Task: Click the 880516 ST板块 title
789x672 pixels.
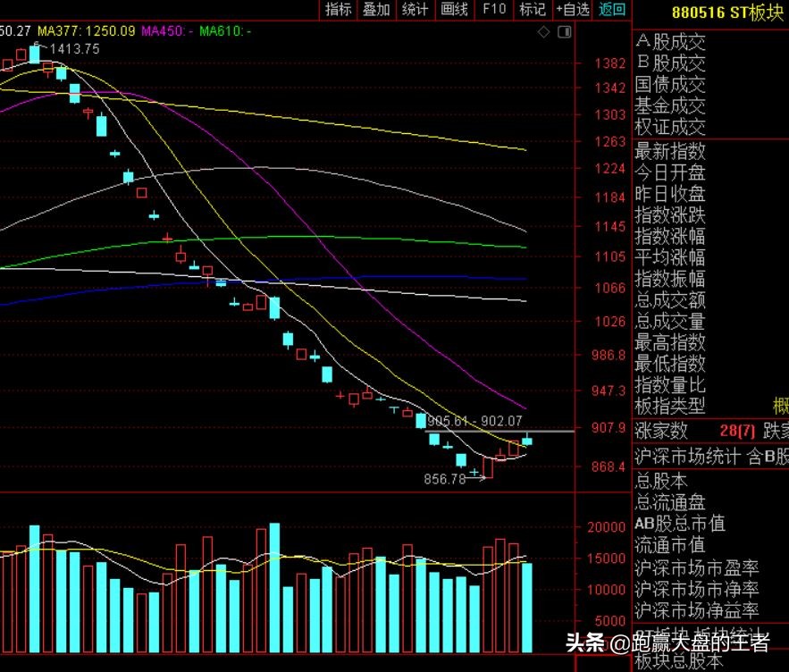Action: click(x=727, y=13)
